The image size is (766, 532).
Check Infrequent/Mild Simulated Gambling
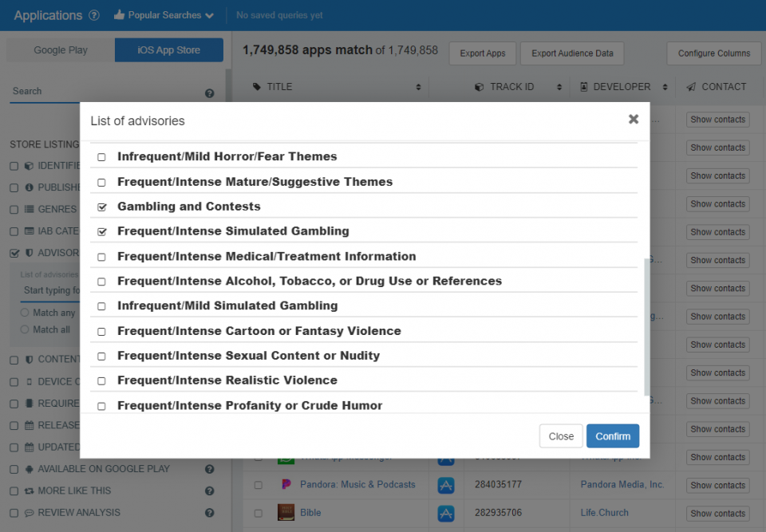[101, 306]
